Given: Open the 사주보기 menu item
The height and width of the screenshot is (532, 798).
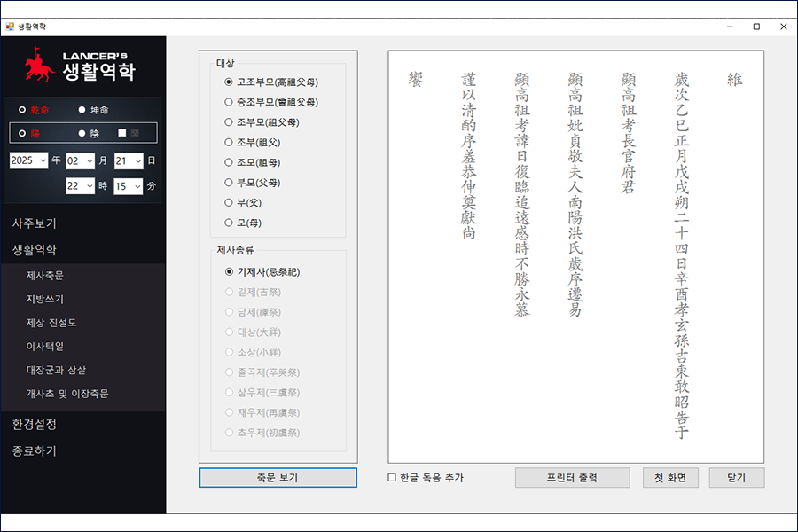Looking at the screenshot, I should 35,223.
